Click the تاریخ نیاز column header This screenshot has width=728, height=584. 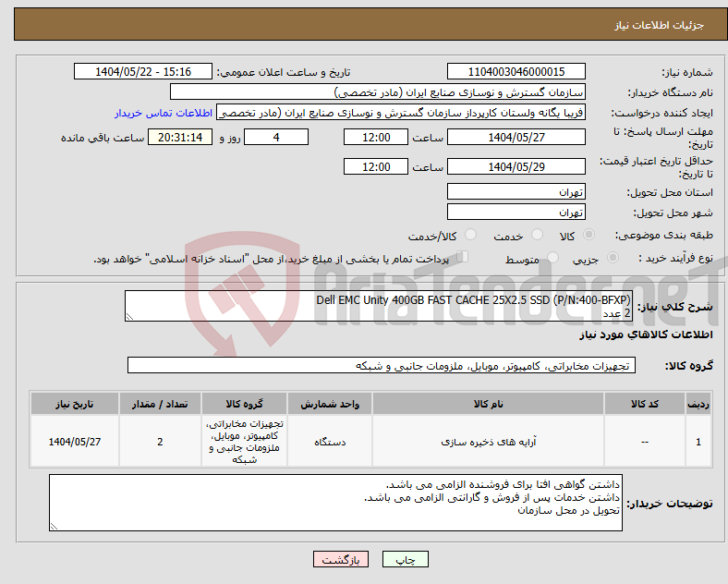[x=74, y=404]
